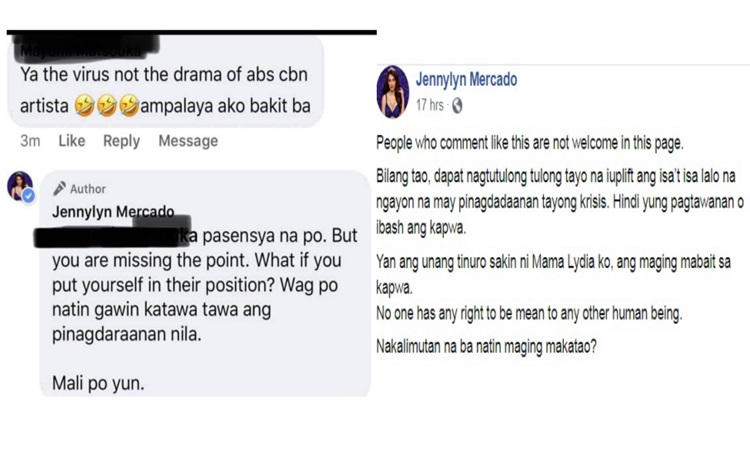Click the Author label in the reply
This screenshot has height=450, width=750.
point(88,189)
